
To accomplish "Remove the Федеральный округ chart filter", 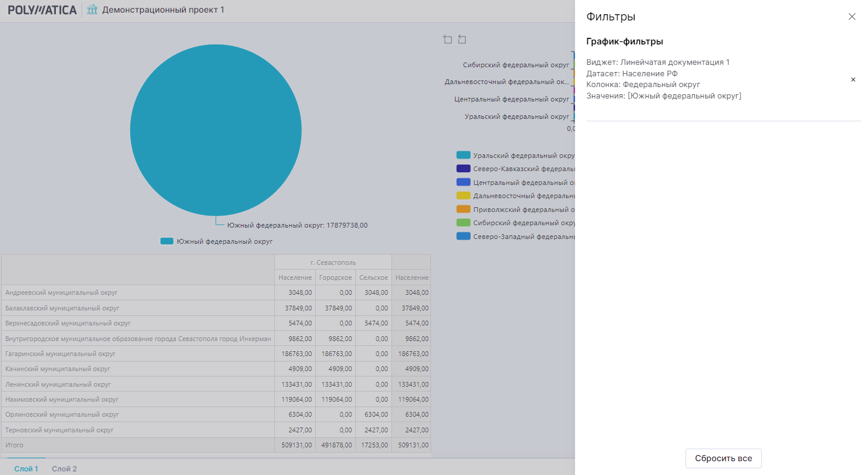I will tap(853, 79).
